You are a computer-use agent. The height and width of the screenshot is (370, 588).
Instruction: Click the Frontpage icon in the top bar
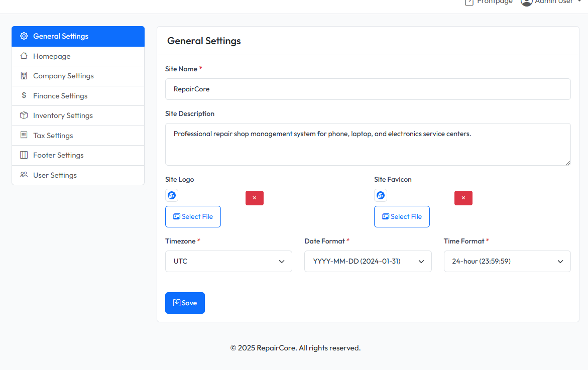pos(468,3)
